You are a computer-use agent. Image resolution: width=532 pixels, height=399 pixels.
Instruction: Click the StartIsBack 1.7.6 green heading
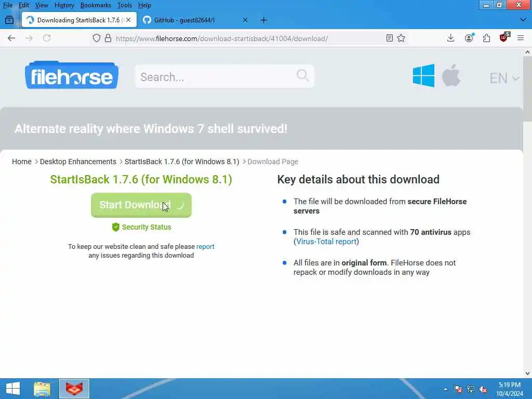141,179
